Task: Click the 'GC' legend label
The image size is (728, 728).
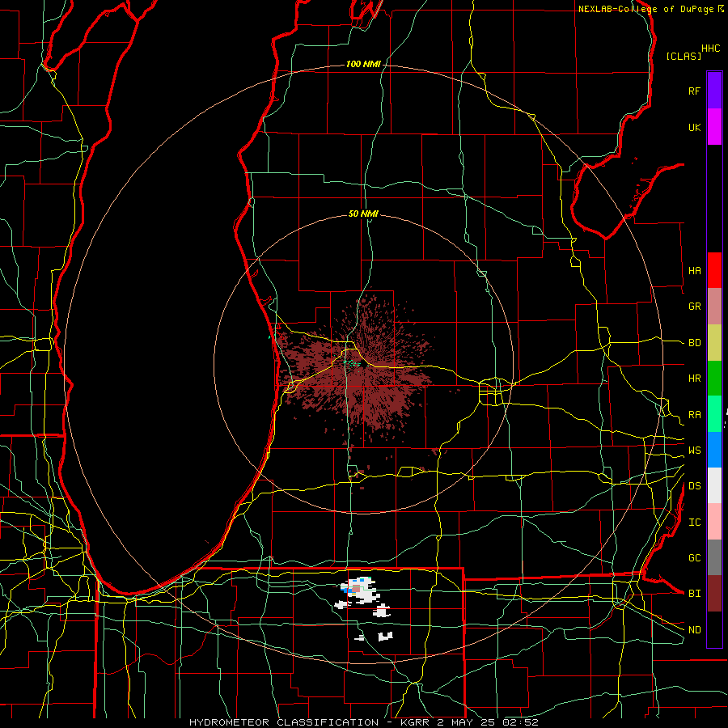Action: coord(694,558)
